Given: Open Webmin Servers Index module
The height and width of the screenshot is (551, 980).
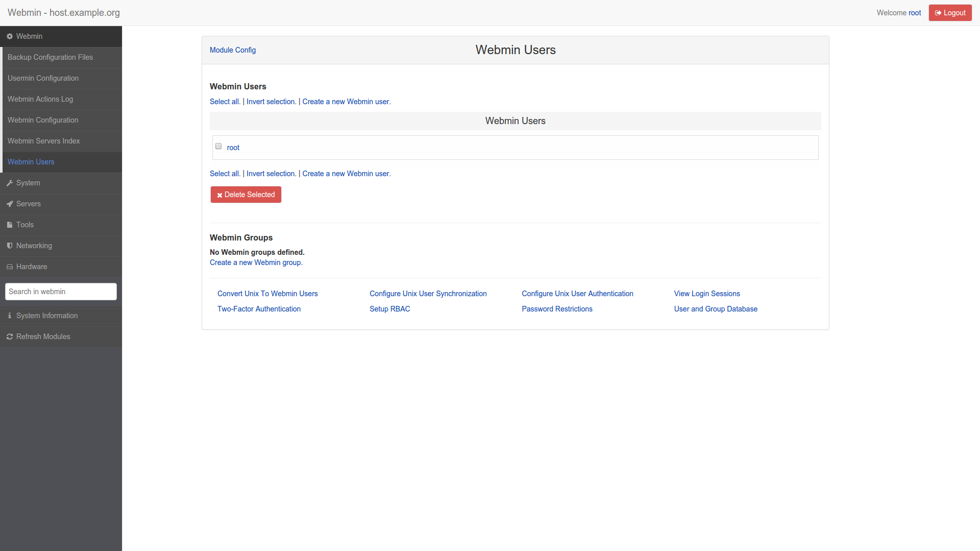Looking at the screenshot, I should pyautogui.click(x=62, y=141).
